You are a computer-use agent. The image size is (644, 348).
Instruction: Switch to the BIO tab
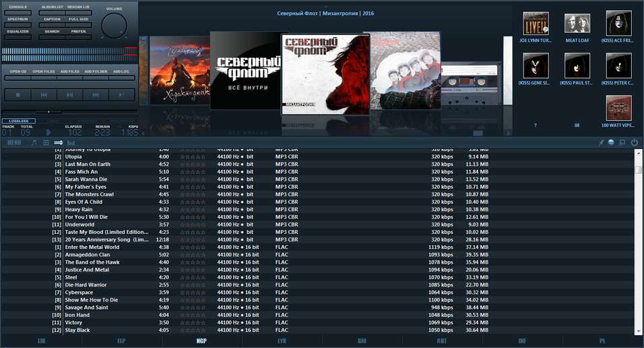pos(362,341)
